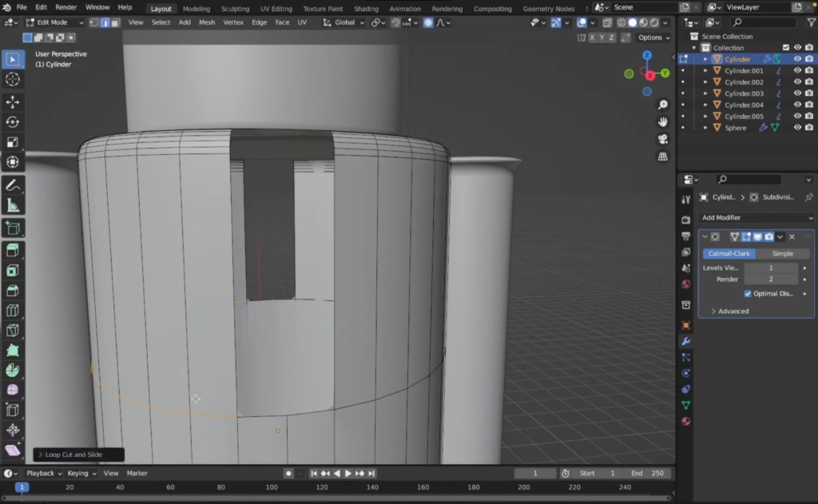
Task: Enable Optimal Display in the Subdivision modifier
Action: 749,293
